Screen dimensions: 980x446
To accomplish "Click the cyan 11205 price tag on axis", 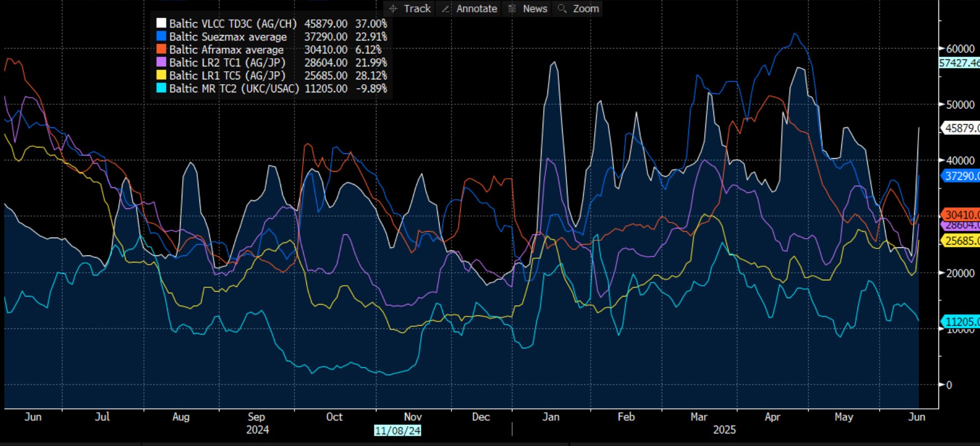I will pyautogui.click(x=961, y=322).
